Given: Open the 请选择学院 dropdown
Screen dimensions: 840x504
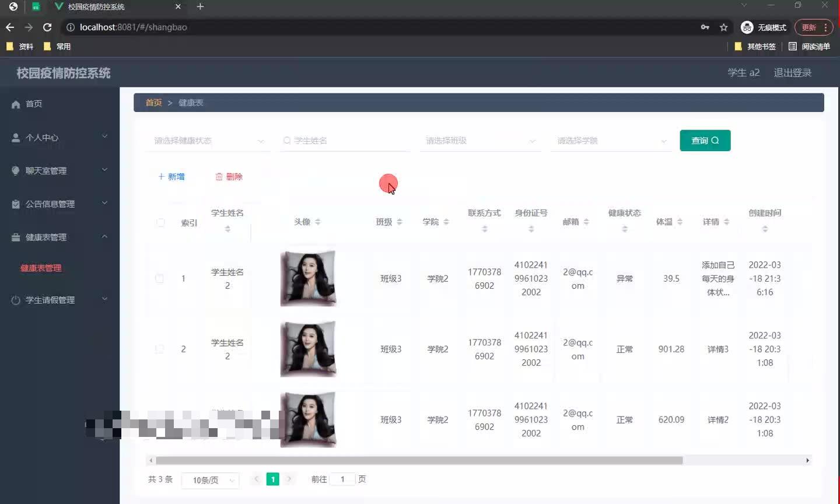Looking at the screenshot, I should (x=611, y=141).
